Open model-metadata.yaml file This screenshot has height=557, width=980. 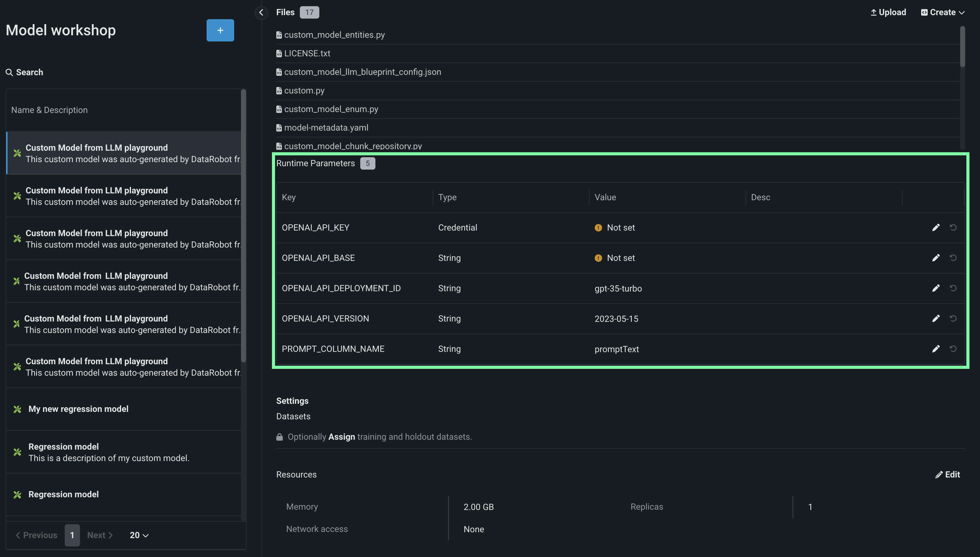tap(326, 128)
